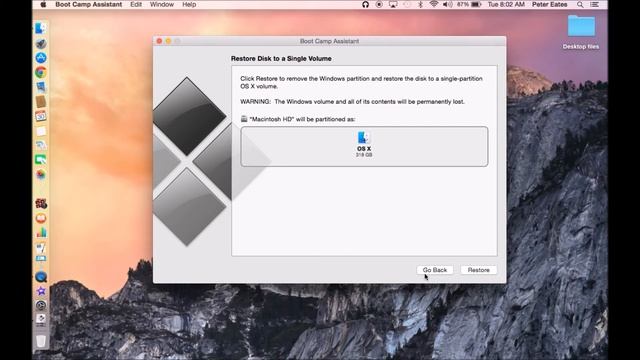Open Bluetooth status in menu bar
The height and width of the screenshot is (360, 640).
420,4
